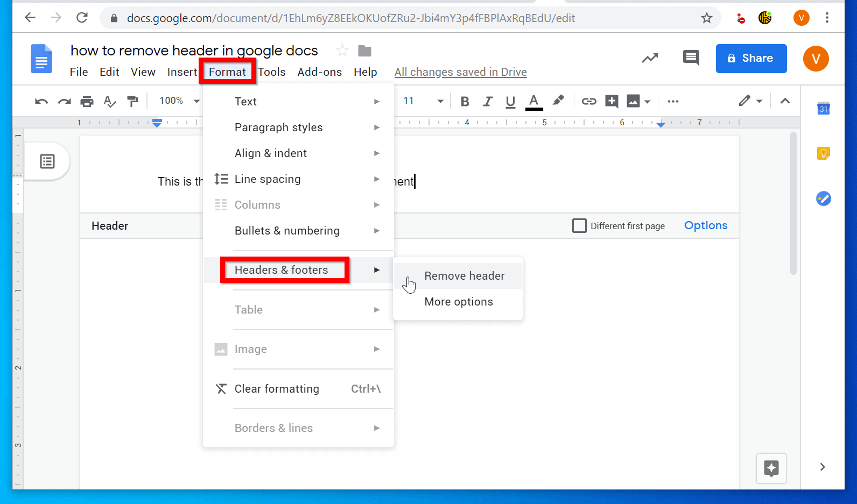Open text color picker
The image size is (857, 504).
(533, 102)
